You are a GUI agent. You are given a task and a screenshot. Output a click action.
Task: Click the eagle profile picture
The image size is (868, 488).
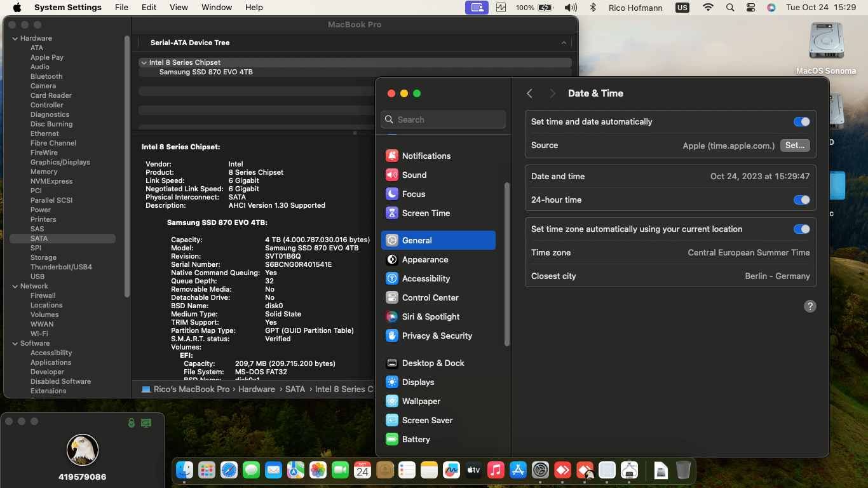(x=83, y=450)
